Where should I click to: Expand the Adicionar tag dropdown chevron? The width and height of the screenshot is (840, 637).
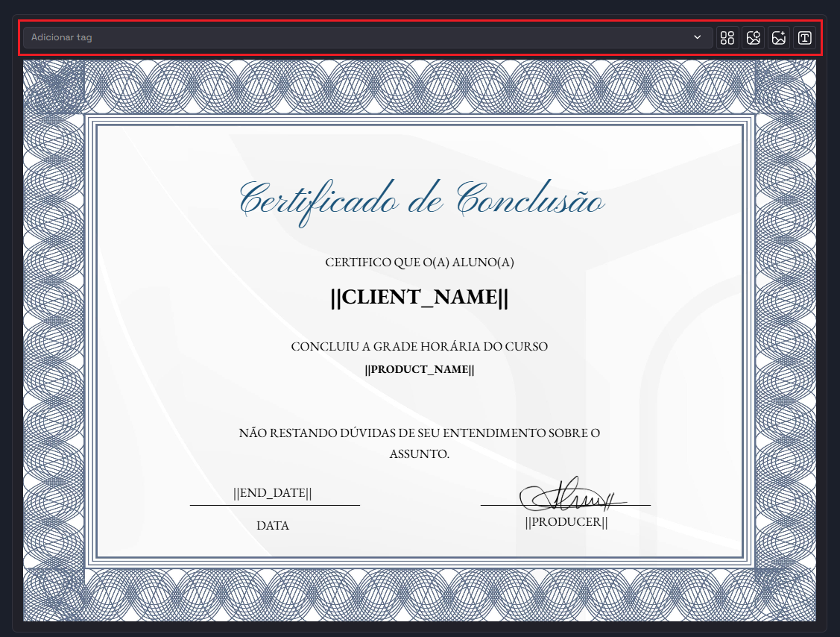coord(698,37)
